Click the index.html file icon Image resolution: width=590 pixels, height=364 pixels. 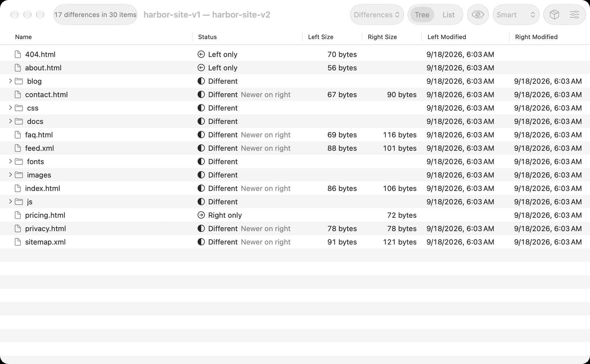pos(18,188)
